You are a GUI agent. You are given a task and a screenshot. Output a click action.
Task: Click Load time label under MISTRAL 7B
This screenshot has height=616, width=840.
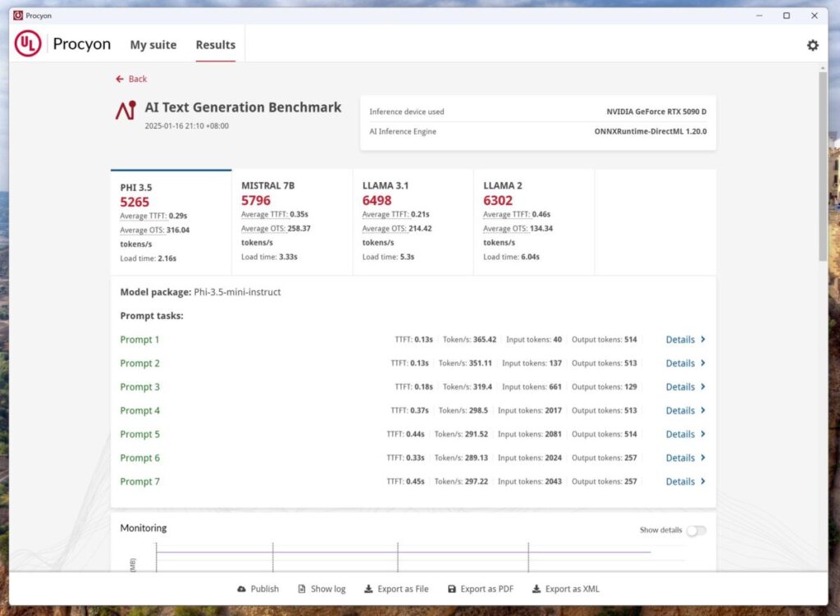coord(258,257)
